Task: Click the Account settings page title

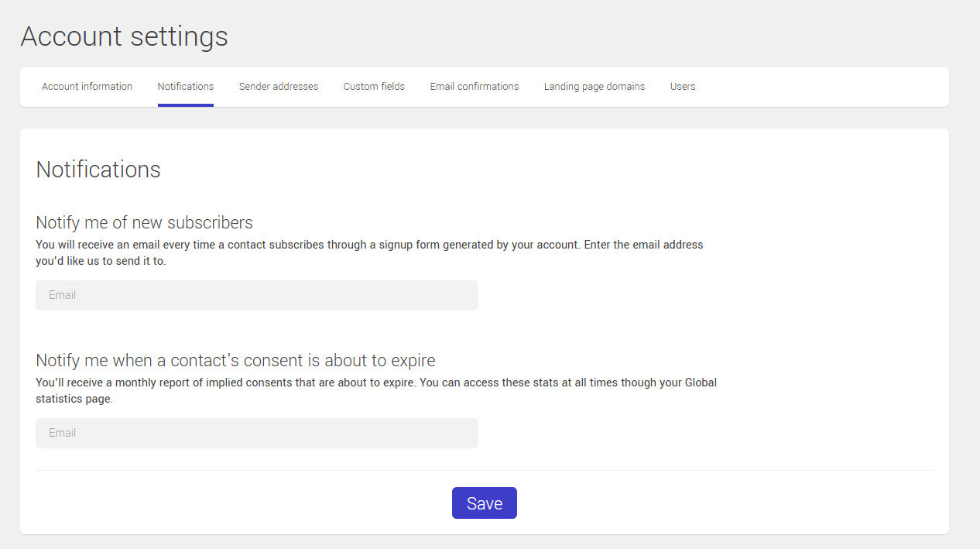Action: click(124, 36)
